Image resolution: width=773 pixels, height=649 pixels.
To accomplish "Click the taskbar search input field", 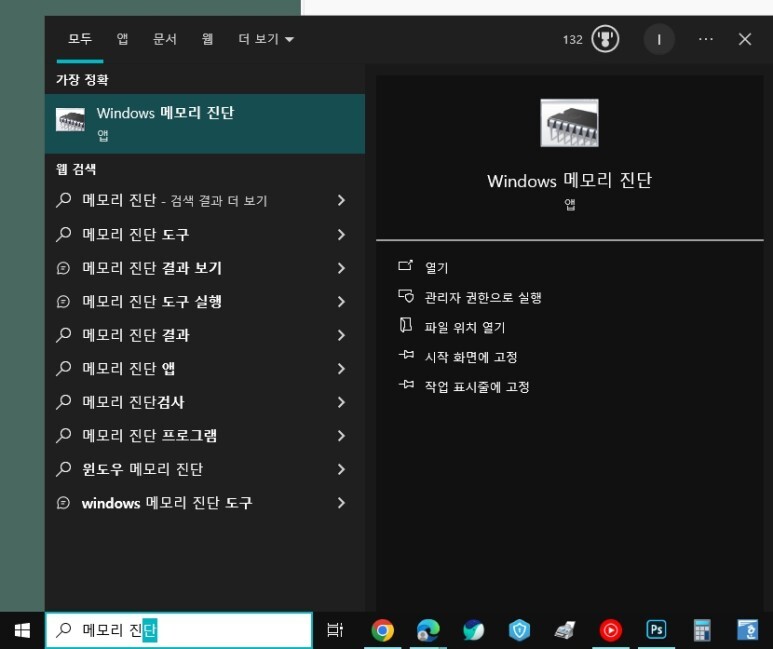I will coord(179,630).
